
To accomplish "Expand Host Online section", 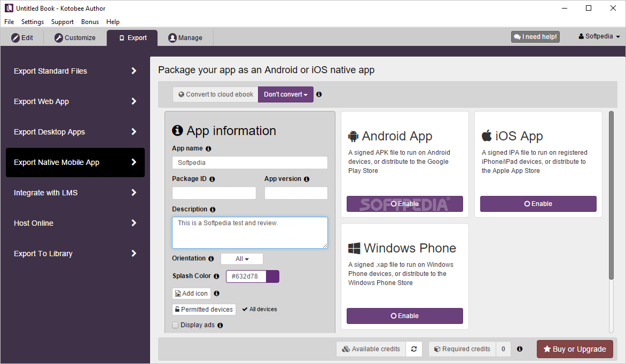I will (75, 223).
